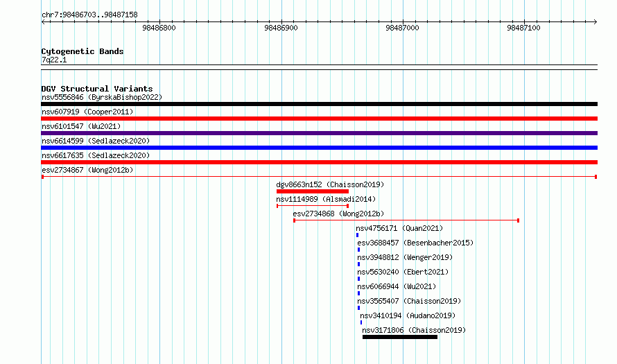This screenshot has height=364, width=617.
Task: Click the esv2734868 thin red span line
Action: tap(406, 220)
